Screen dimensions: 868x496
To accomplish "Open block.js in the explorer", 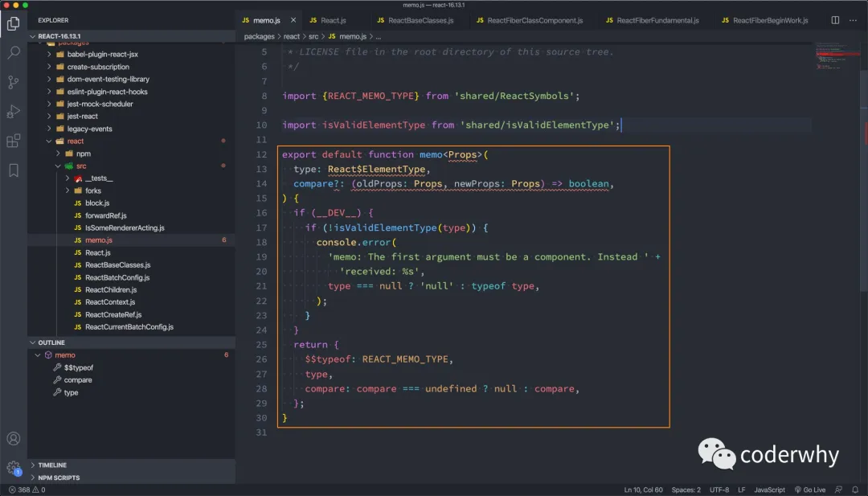I will pos(131,203).
